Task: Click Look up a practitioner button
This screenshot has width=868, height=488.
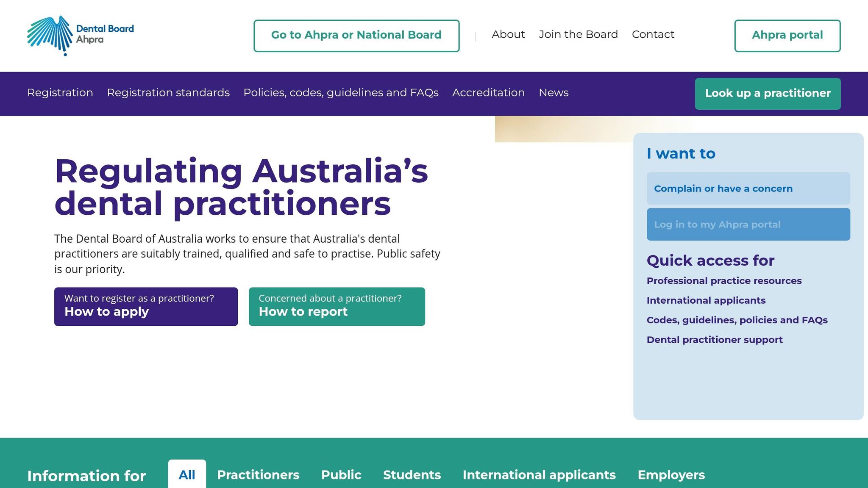Action: tap(768, 94)
